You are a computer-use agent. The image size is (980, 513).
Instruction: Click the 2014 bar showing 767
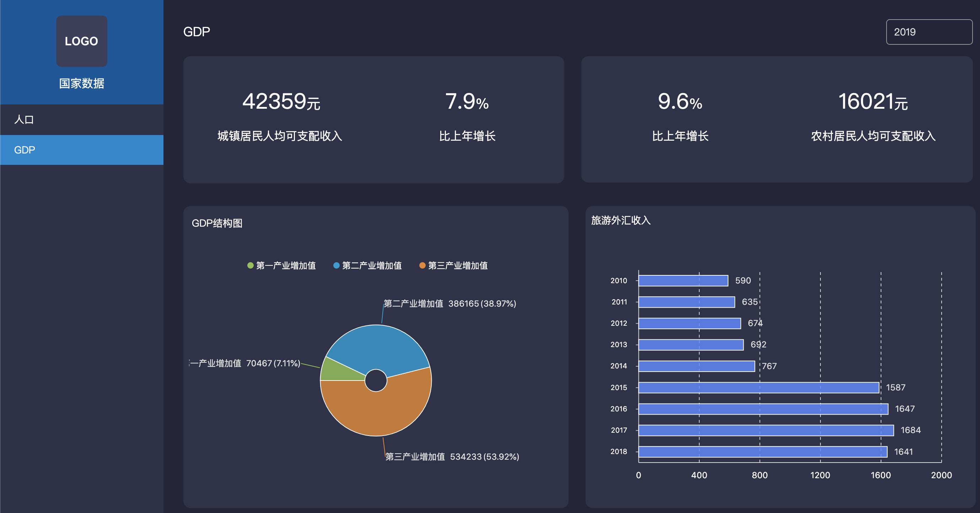696,366
